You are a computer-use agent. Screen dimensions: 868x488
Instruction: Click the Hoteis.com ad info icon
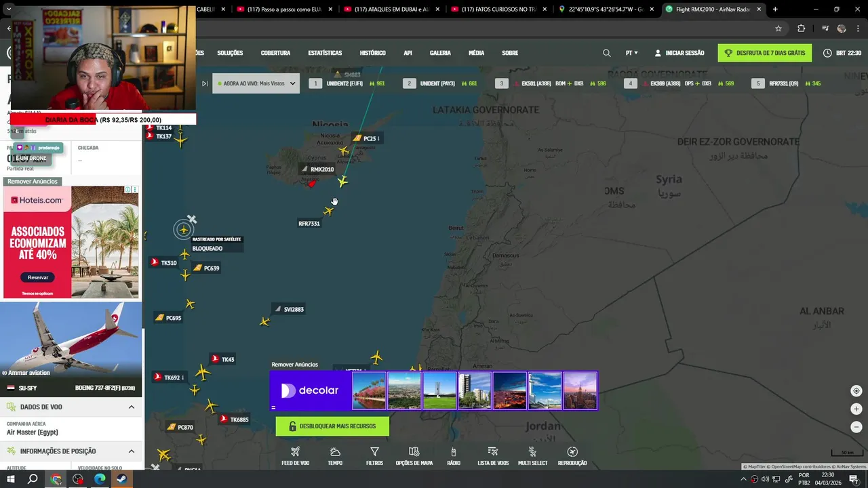click(129, 190)
